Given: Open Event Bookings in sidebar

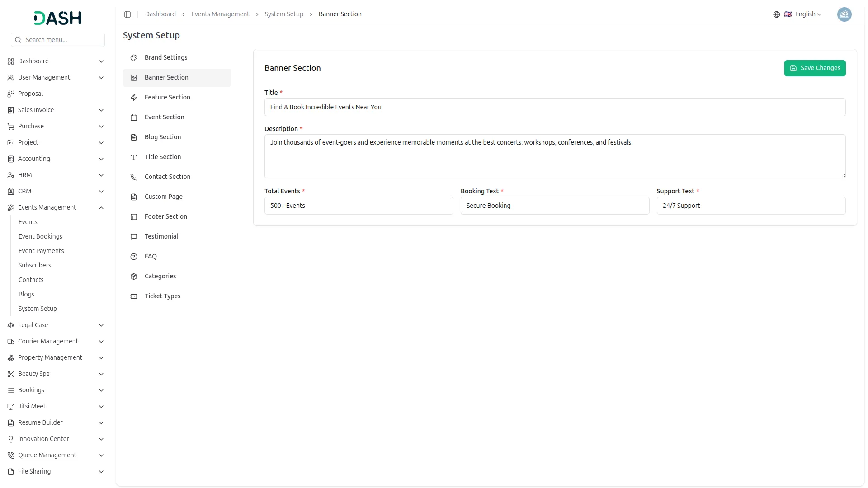Looking at the screenshot, I should (x=40, y=236).
